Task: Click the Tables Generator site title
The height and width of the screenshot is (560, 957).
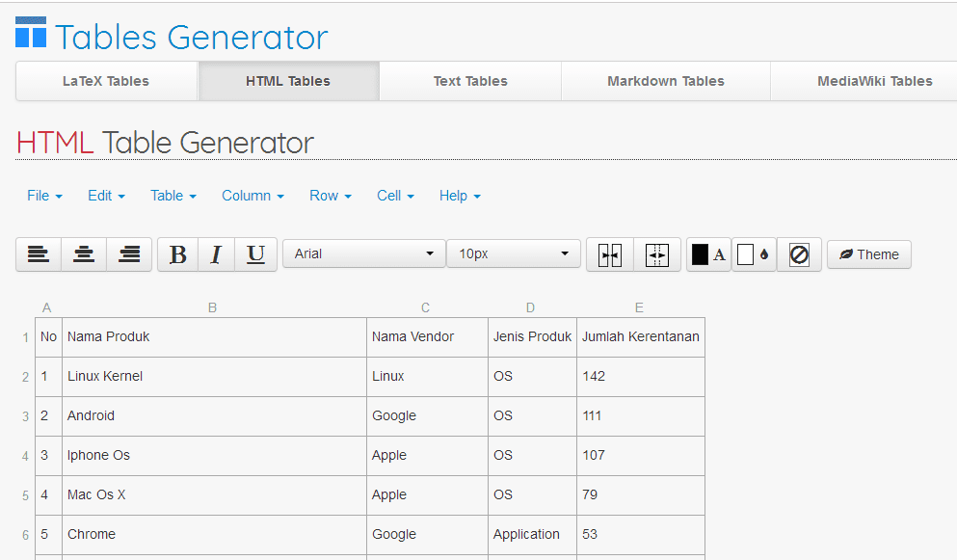Action: pos(192,37)
